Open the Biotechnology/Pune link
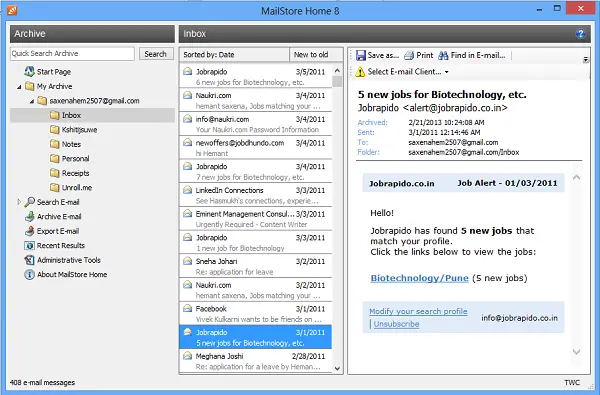Viewport: 600px width, 395px height. pos(419,278)
